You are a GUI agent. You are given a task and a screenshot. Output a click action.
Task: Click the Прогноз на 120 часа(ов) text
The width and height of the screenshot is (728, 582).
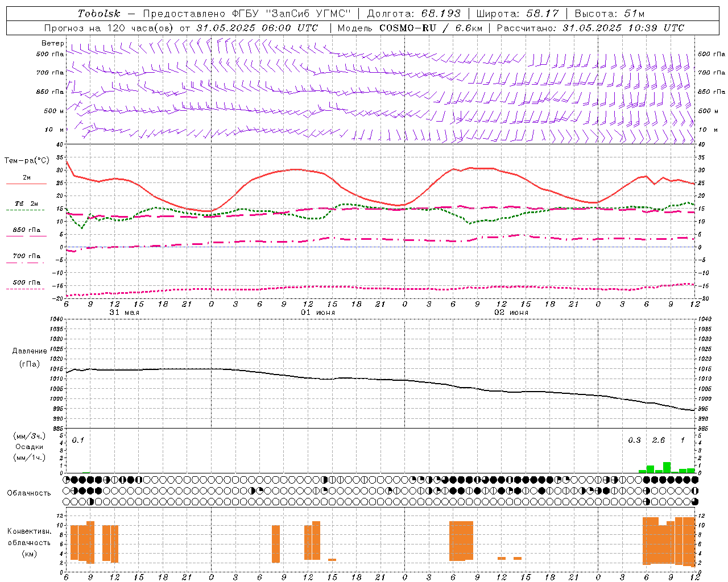click(110, 28)
